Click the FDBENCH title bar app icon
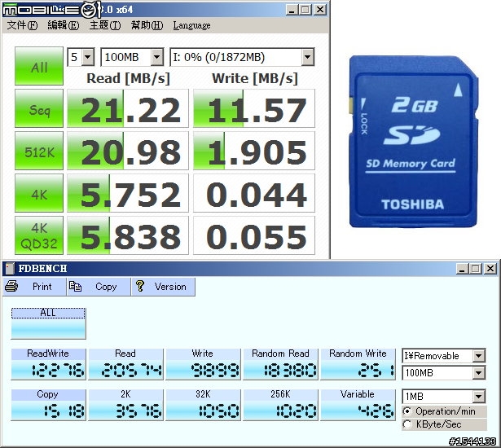 coord(10,269)
